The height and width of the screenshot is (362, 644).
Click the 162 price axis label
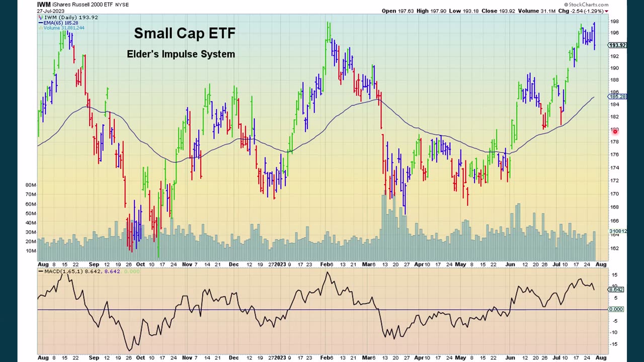(614, 248)
